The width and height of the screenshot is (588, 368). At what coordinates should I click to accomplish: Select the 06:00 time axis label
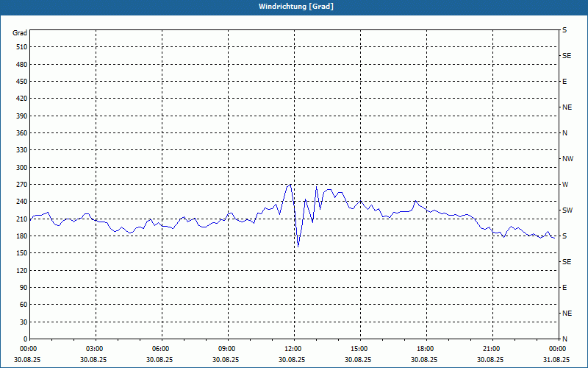tap(162, 349)
